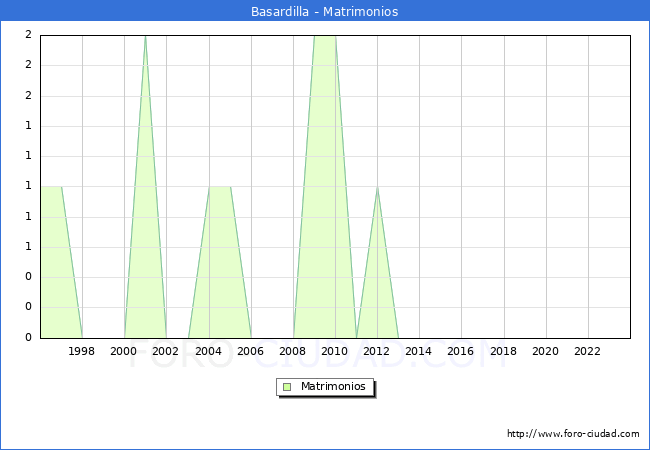Screen dimensions: 650x450
Task: Select the 2014 x-axis label
Action: coord(419,351)
